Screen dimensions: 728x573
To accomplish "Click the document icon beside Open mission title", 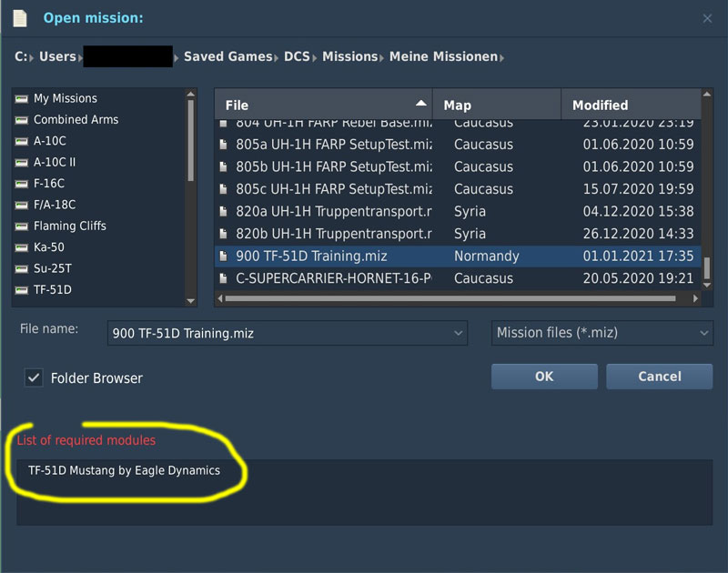I will pos(20,18).
